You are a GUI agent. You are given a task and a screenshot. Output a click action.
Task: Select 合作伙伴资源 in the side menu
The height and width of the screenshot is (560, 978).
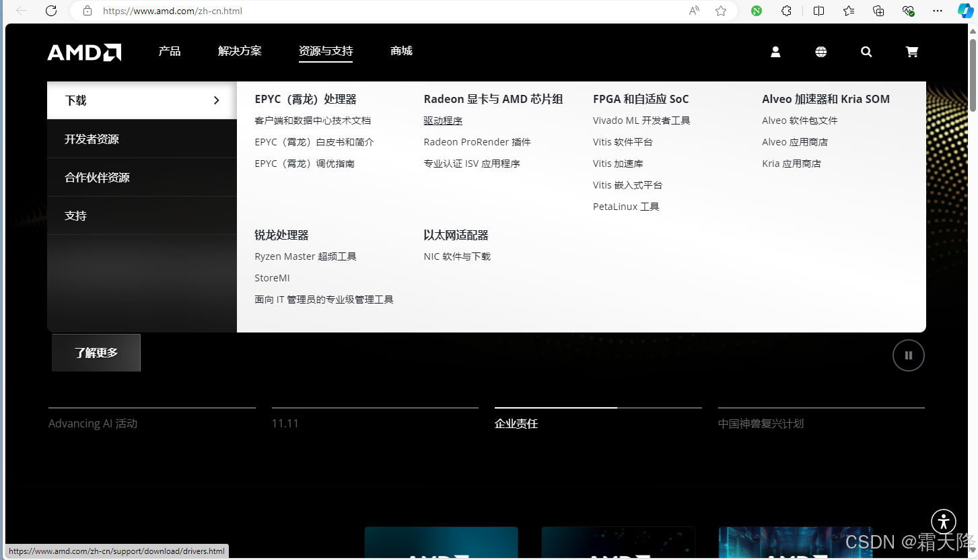pos(142,178)
